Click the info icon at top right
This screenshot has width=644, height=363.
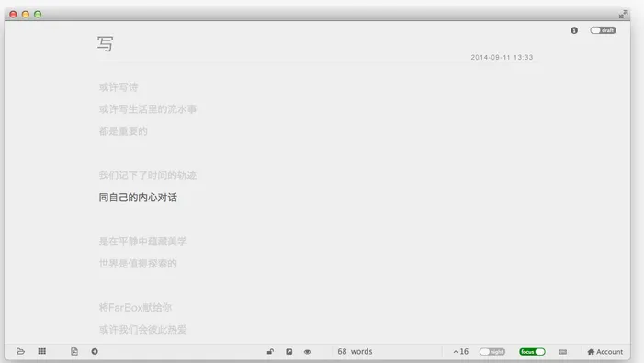(574, 30)
